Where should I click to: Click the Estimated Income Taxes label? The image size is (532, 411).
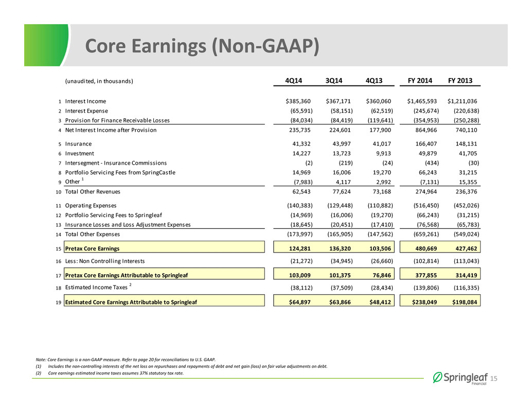coord(96,288)
